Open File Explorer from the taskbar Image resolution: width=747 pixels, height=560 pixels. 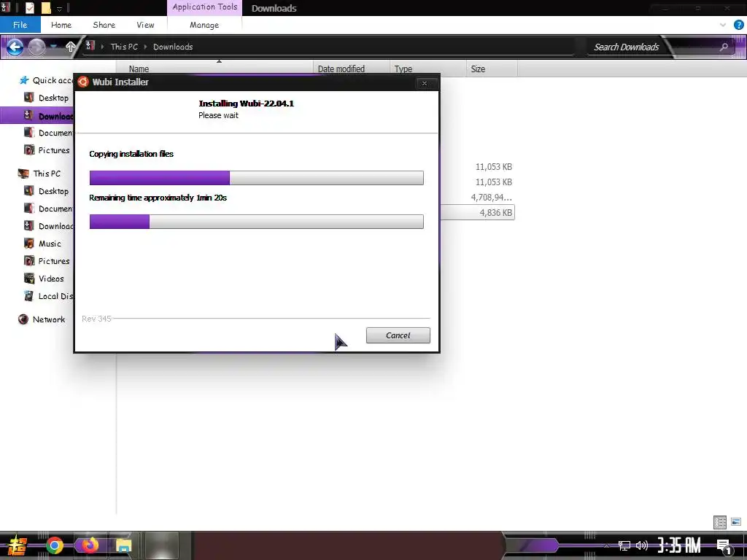[x=123, y=545]
